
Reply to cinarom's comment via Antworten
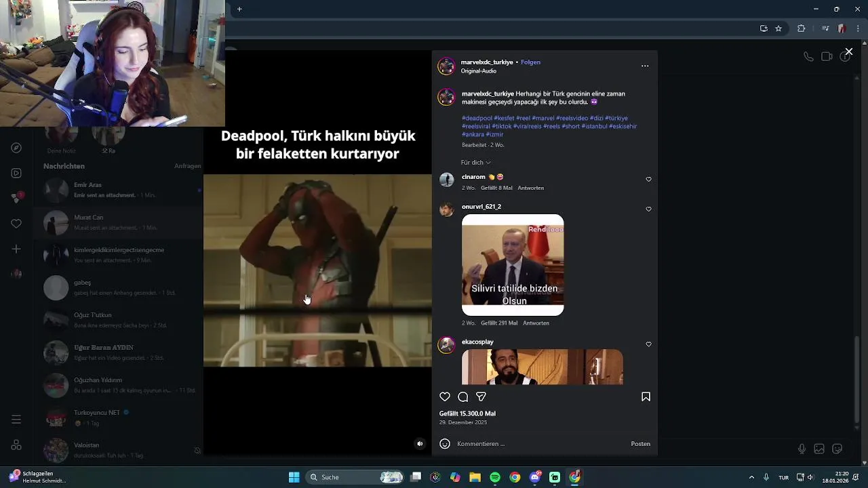pos(530,188)
